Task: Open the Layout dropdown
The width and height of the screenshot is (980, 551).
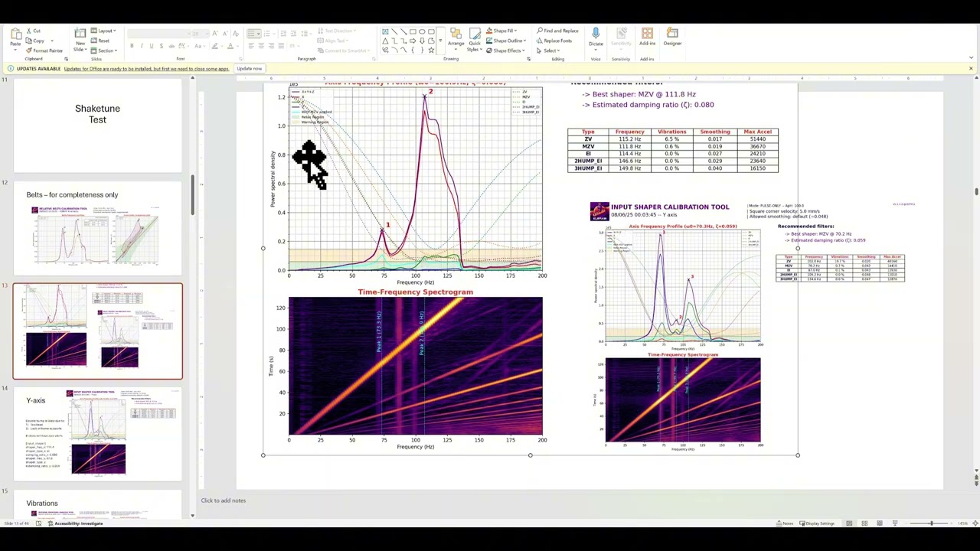Action: [x=103, y=31]
